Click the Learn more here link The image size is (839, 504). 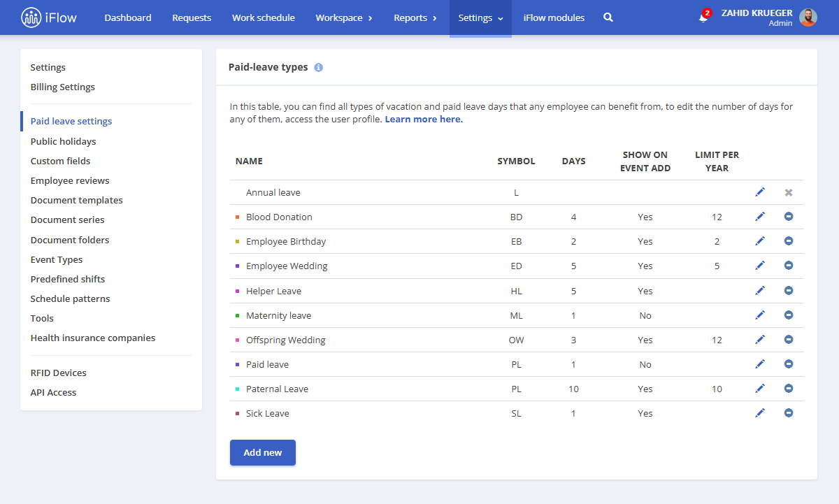424,120
